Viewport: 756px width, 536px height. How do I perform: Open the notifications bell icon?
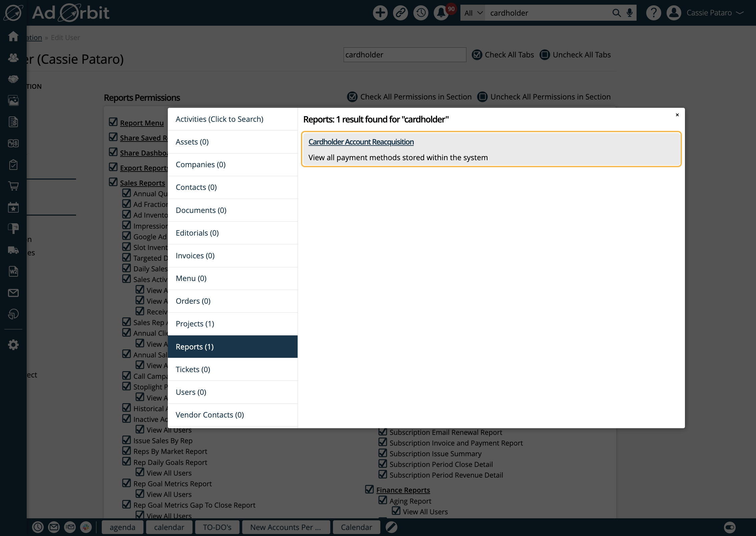442,13
